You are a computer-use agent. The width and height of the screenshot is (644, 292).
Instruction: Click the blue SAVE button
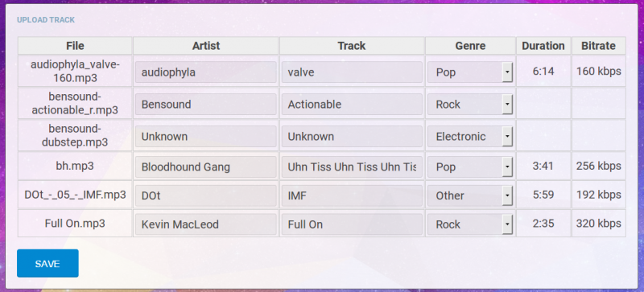(x=47, y=263)
